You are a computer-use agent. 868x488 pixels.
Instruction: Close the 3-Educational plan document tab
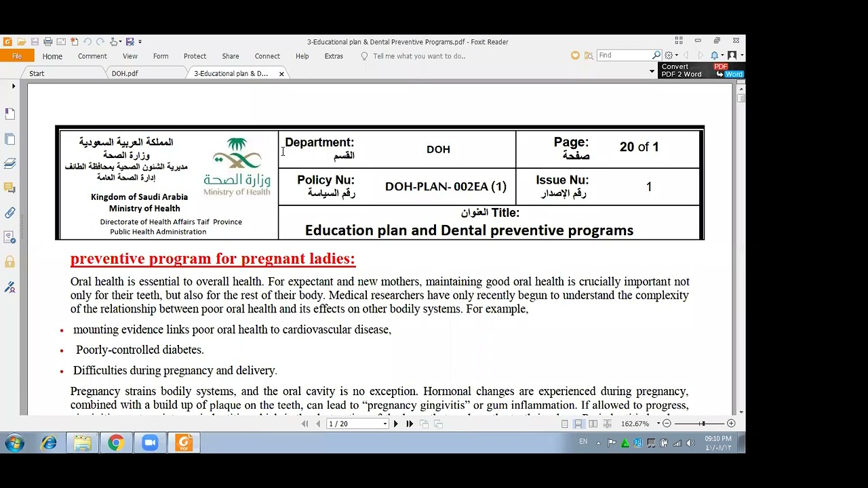[281, 73]
